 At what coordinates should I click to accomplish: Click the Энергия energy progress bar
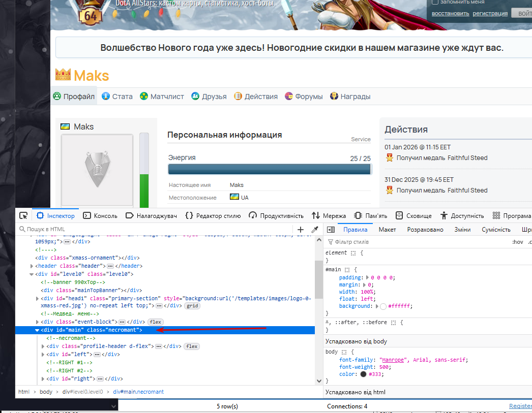(x=270, y=169)
